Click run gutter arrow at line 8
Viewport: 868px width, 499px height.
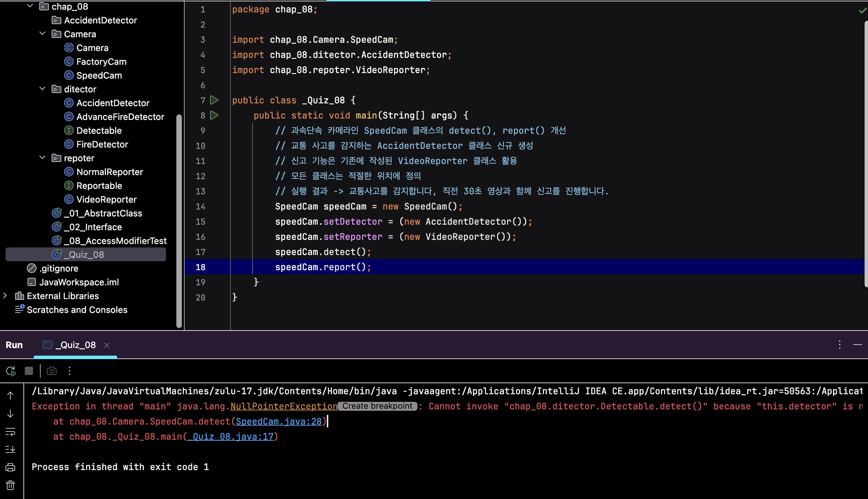[x=214, y=115]
